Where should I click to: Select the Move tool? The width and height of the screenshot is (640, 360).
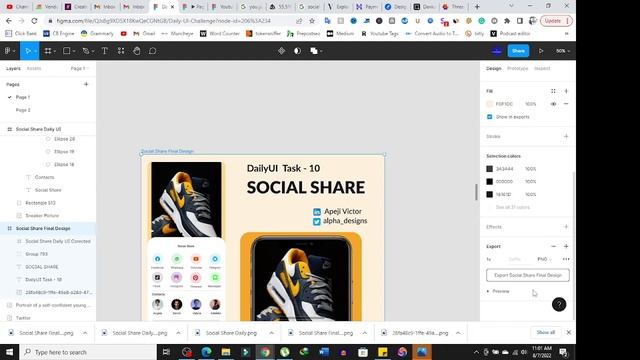tap(28, 51)
